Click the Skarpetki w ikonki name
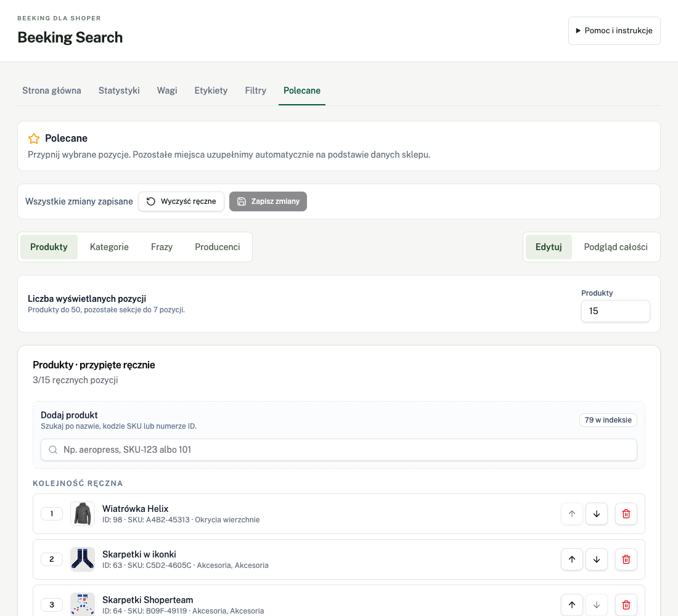The height and width of the screenshot is (616, 678). tap(139, 554)
